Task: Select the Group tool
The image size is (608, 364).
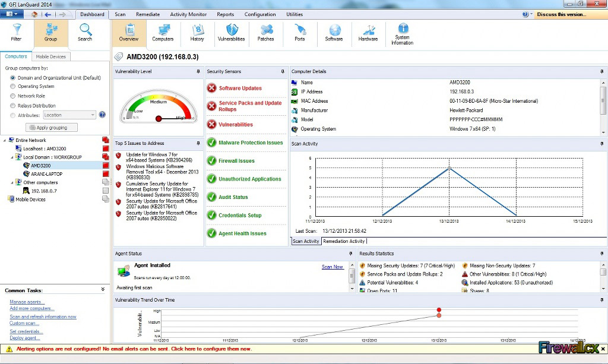Action: [x=51, y=33]
